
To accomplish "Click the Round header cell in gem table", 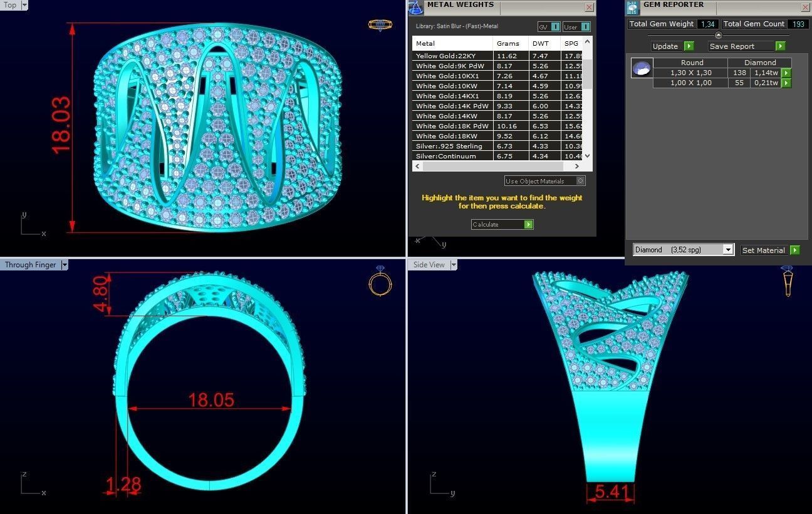I will coord(690,63).
